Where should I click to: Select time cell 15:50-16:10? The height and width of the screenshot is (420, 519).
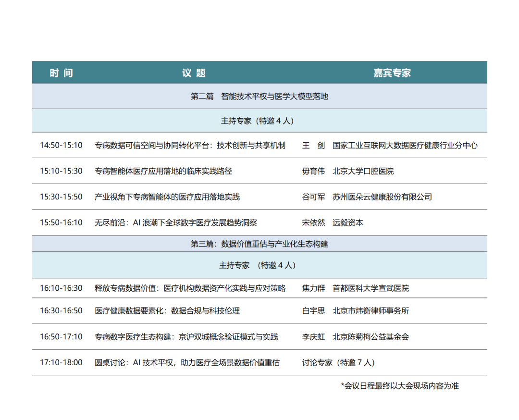[61, 223]
